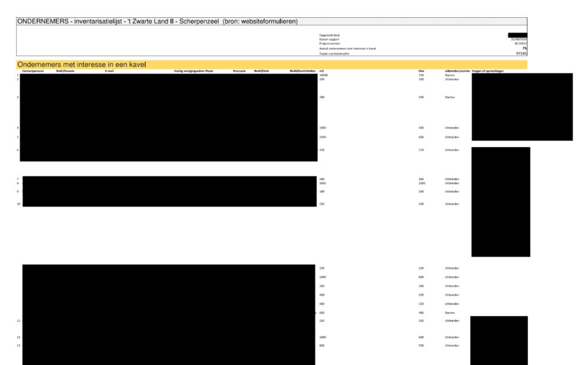Click the 'Projectnummer' label in header
Image resolution: width=588 pixels, height=365 pixels.
coord(330,44)
